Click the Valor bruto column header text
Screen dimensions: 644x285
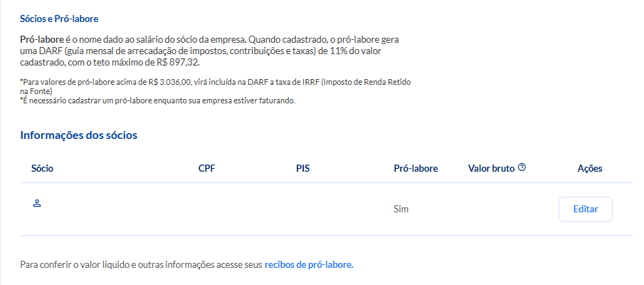[491, 168]
